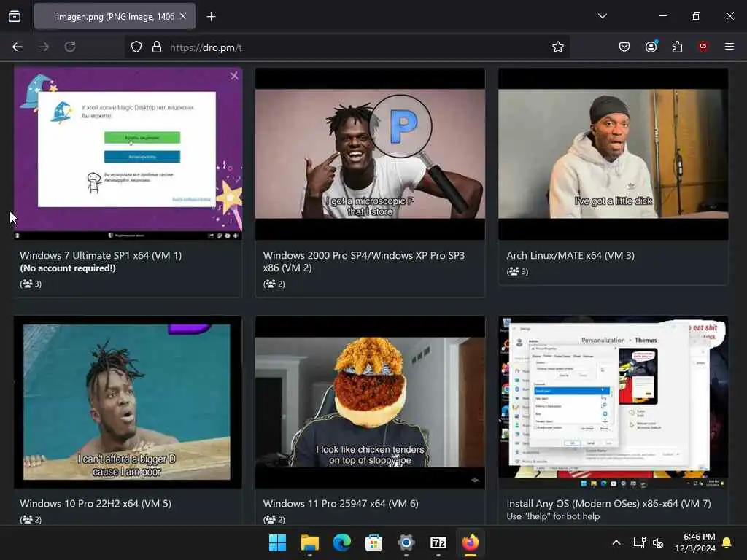Open the Windows 7 Ultimate VM 1 thumbnail

click(x=128, y=153)
